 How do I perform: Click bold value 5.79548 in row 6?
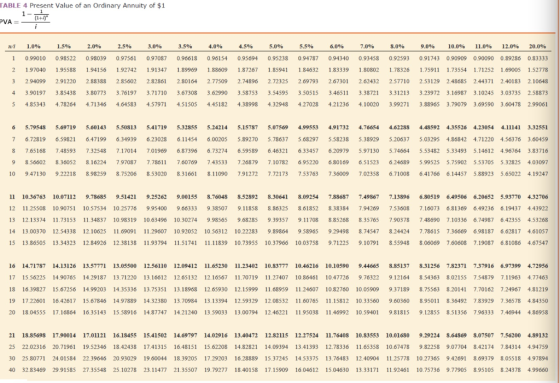[35, 127]
